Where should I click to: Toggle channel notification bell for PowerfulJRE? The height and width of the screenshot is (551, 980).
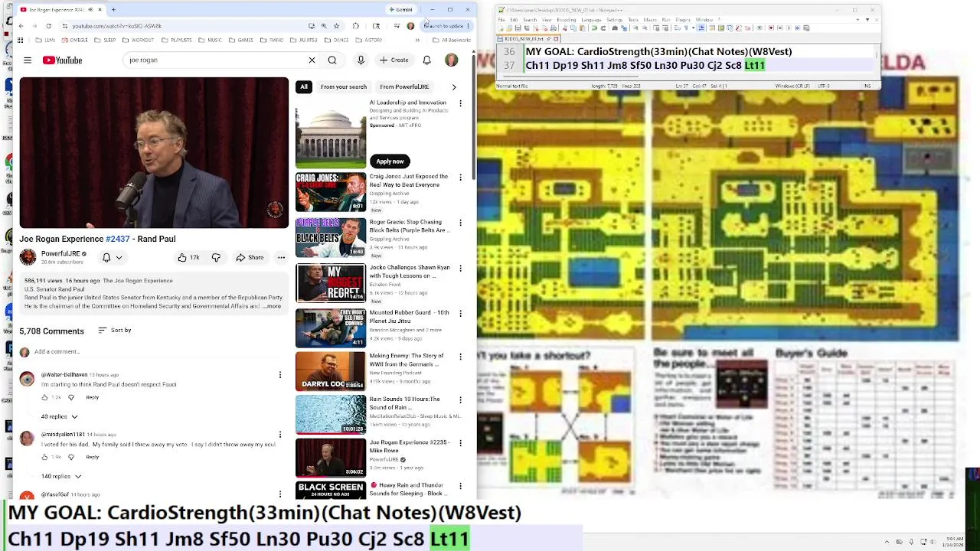click(111, 257)
